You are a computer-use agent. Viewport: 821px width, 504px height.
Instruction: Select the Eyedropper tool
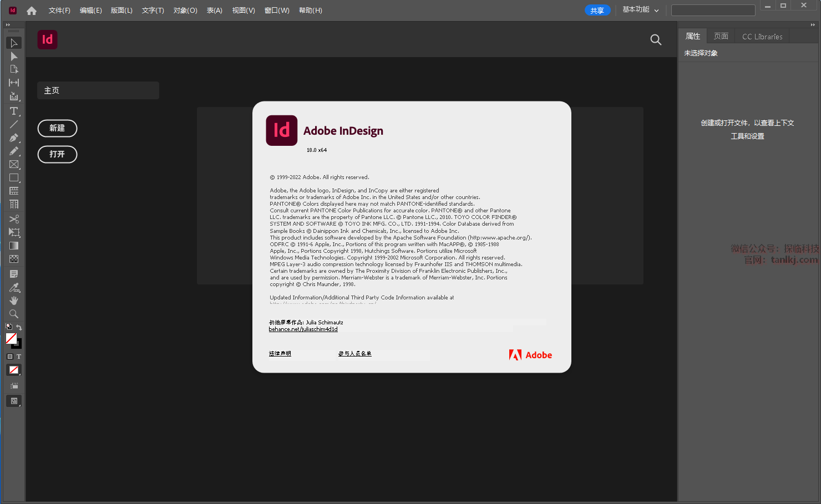[14, 287]
